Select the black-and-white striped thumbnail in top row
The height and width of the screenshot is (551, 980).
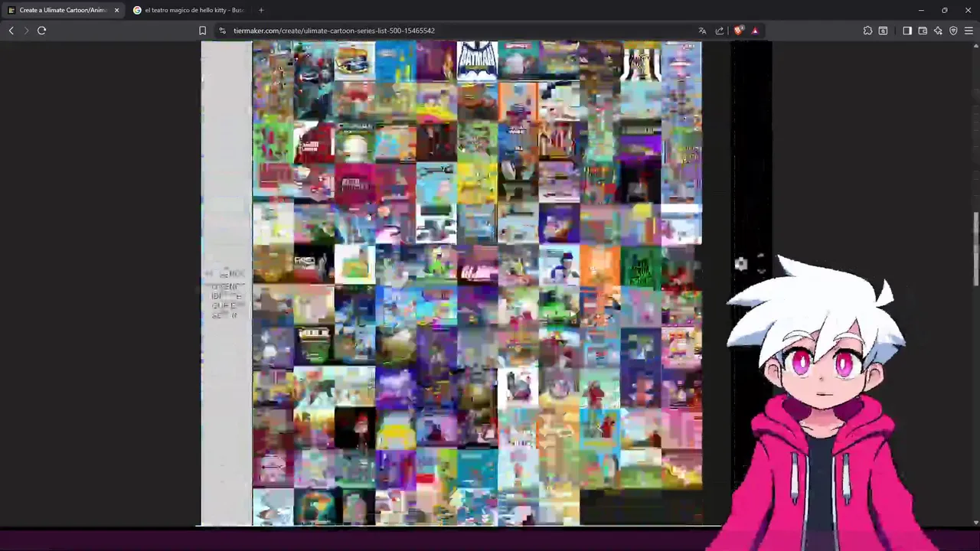pyautogui.click(x=641, y=61)
